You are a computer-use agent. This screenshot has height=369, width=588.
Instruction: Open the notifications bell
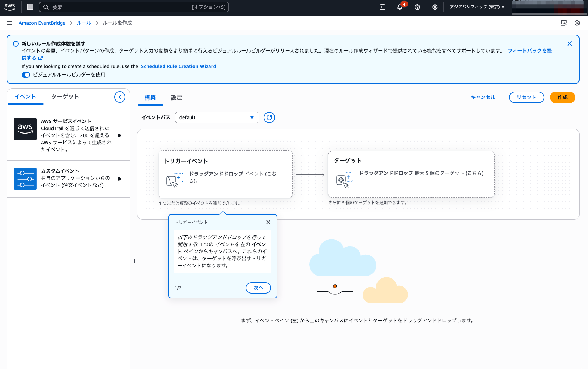(x=400, y=7)
